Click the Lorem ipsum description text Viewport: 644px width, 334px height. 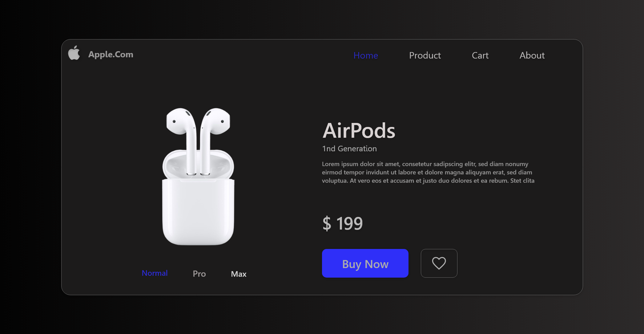[428, 172]
